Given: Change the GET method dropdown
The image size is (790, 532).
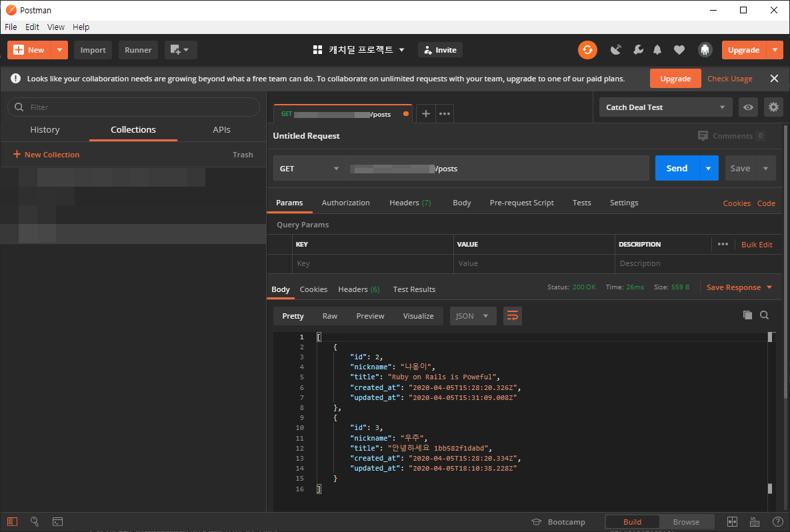Looking at the screenshot, I should [309, 169].
